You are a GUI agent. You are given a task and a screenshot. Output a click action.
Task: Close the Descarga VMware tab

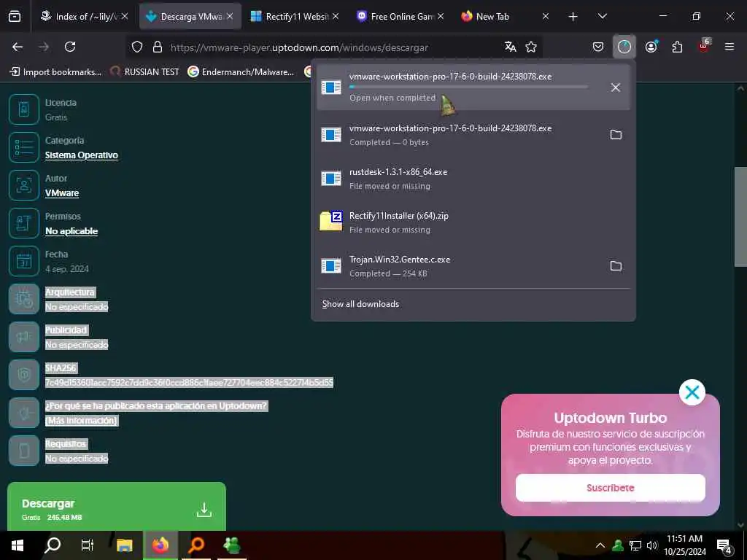pos(230,16)
